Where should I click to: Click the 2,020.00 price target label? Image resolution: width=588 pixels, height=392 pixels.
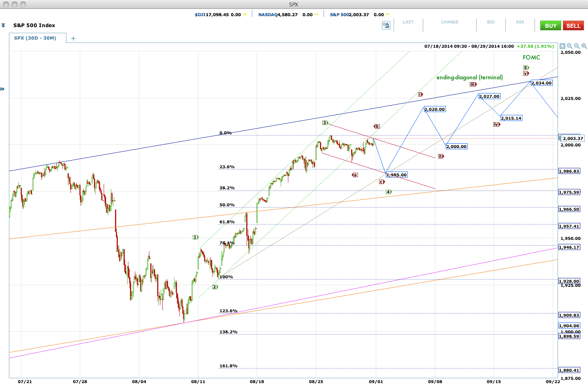point(435,109)
